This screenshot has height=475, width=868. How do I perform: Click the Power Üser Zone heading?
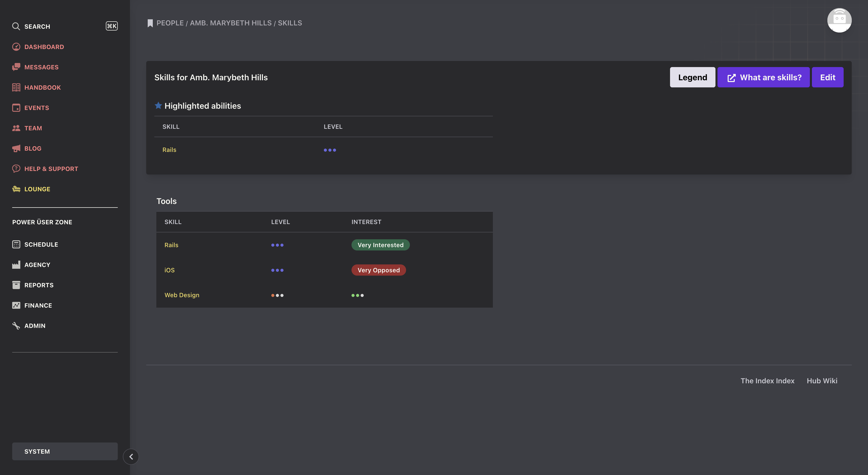42,222
